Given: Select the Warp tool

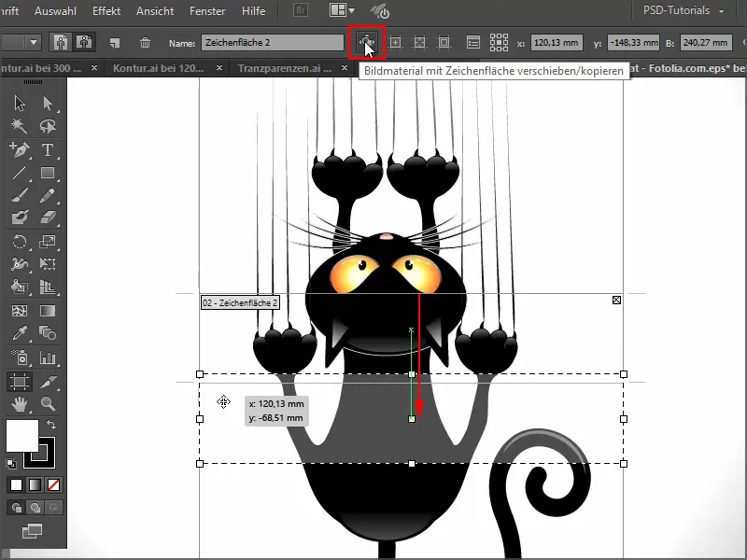Looking at the screenshot, I should click(20, 264).
